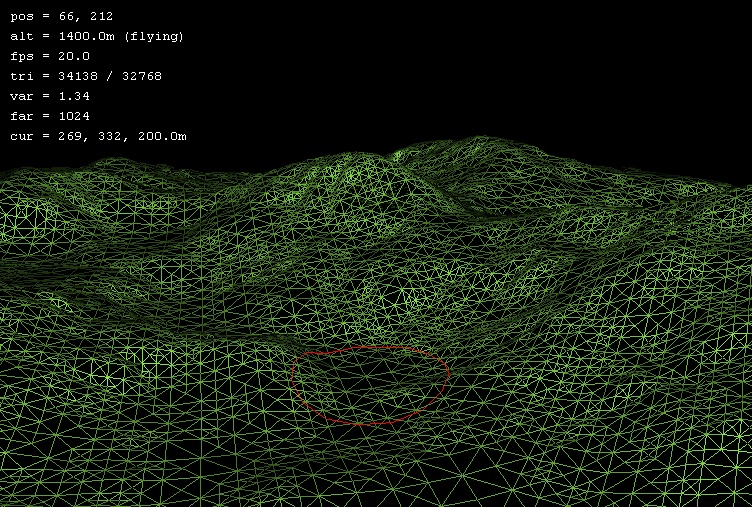
Task: Click the right edge of the red circle outline
Action: pyautogui.click(x=449, y=374)
